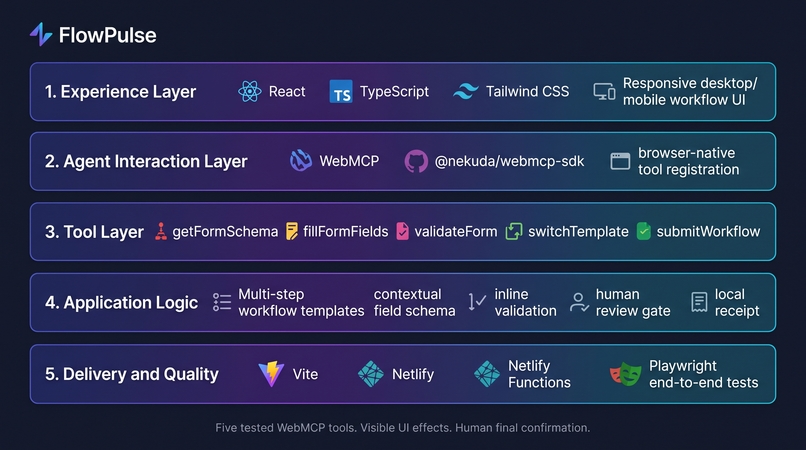Select the '4. Application Logic' heading
The height and width of the screenshot is (450, 806).
(x=121, y=302)
